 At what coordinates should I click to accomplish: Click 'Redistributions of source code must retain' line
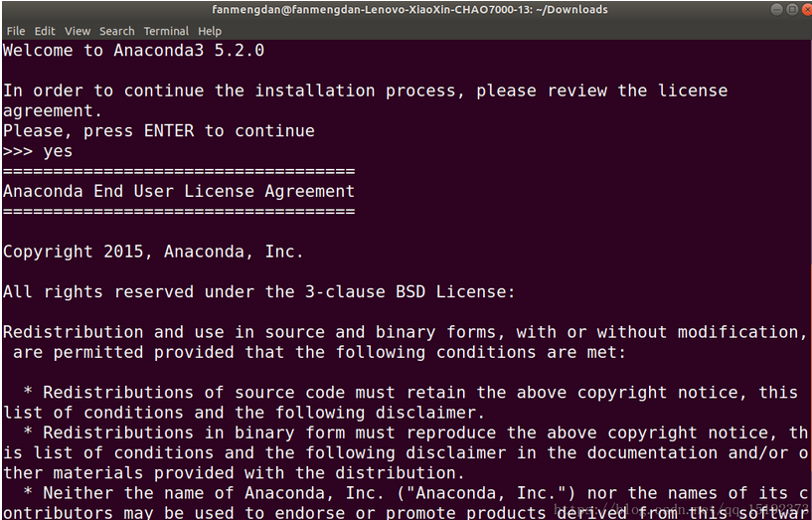(x=409, y=393)
